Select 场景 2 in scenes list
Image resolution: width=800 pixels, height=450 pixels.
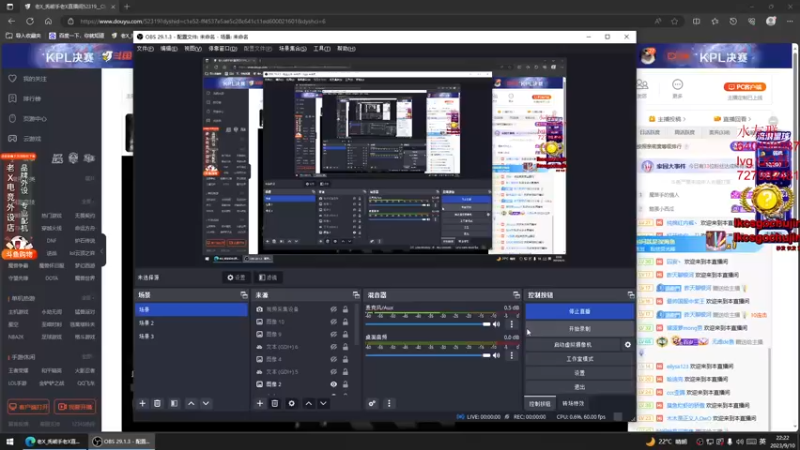point(191,323)
